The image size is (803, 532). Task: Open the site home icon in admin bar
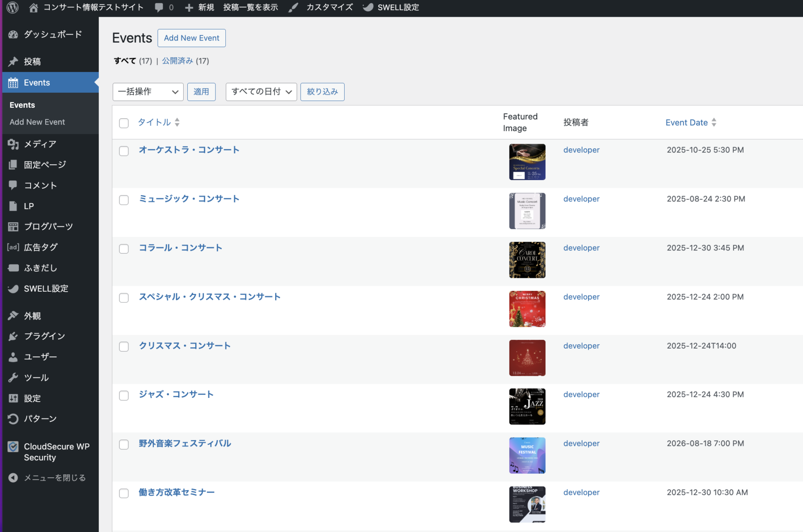[x=34, y=8]
